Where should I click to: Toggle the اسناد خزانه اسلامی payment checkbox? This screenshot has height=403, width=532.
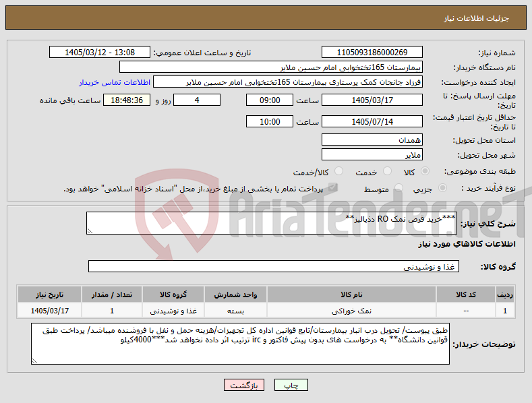[333, 187]
